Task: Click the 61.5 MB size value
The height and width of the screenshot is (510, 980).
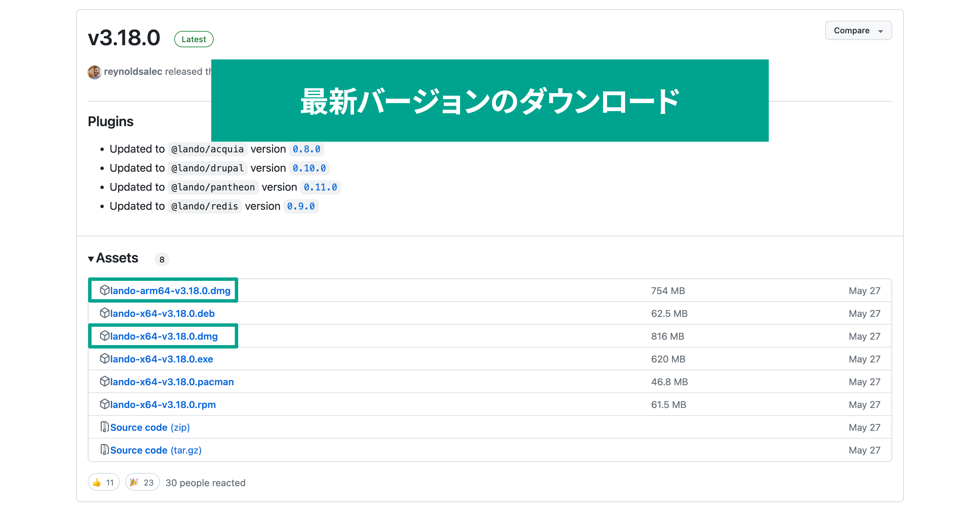Action: [x=668, y=405]
